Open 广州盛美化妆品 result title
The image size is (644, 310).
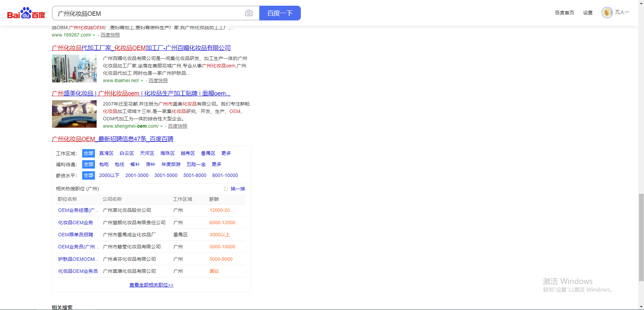(x=141, y=94)
